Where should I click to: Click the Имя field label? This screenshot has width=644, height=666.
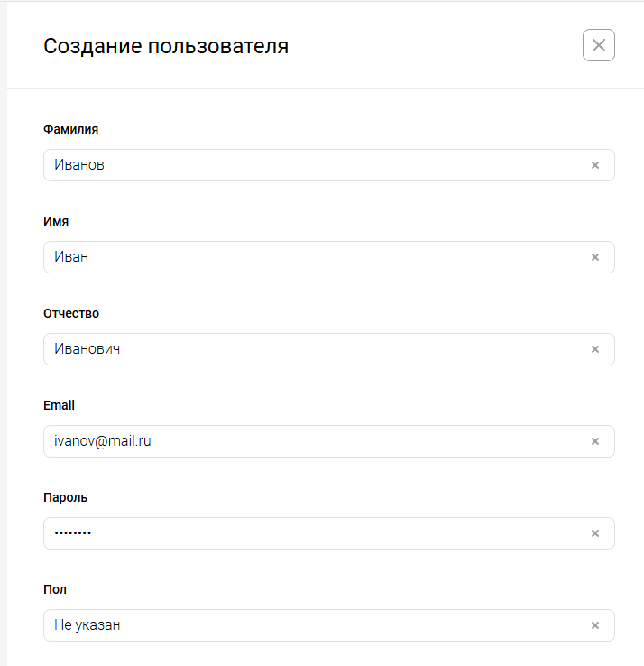tap(56, 221)
